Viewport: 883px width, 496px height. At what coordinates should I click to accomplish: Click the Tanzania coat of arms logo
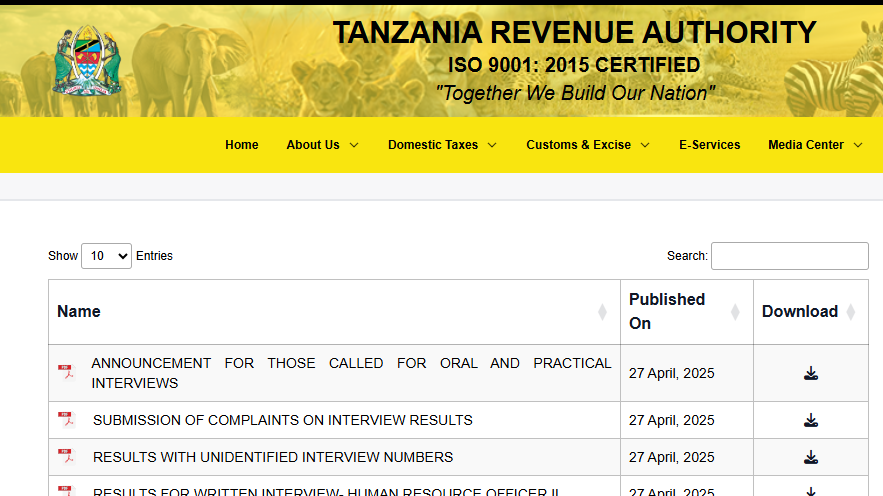87,61
